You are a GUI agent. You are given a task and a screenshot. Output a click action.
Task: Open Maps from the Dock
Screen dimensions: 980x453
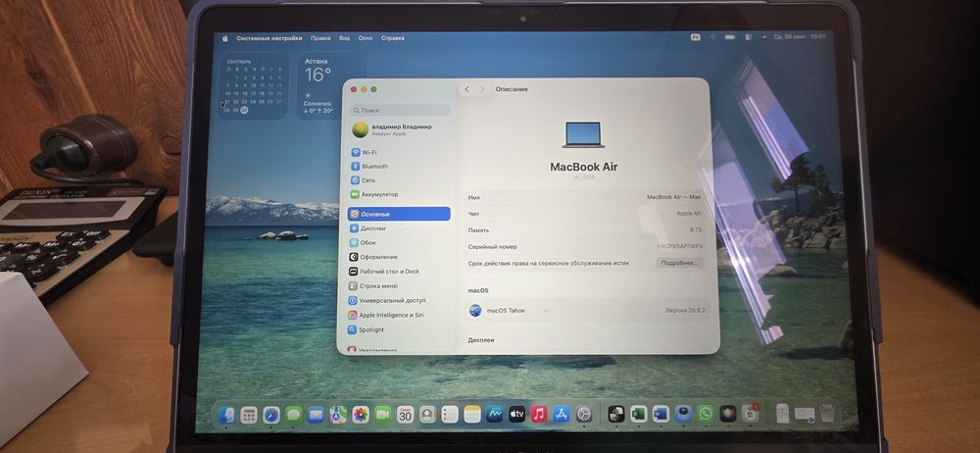338,414
